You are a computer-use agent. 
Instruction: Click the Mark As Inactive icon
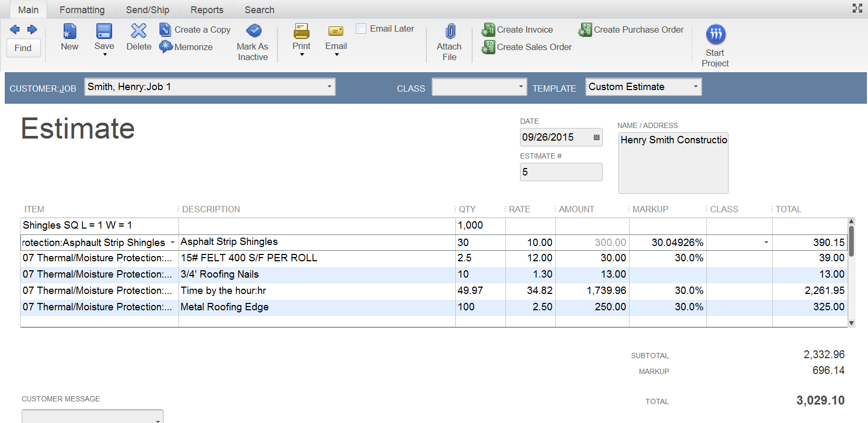coord(253,31)
